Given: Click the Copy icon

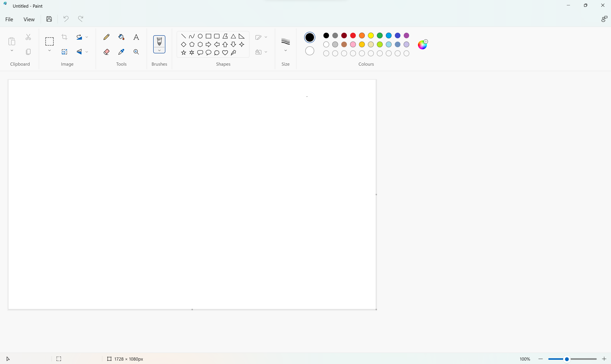Looking at the screenshot, I should [x=28, y=52].
